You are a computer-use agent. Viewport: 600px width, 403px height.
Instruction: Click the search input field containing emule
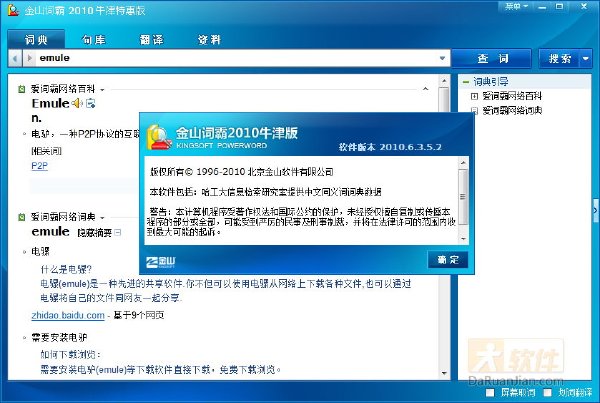tap(237, 58)
